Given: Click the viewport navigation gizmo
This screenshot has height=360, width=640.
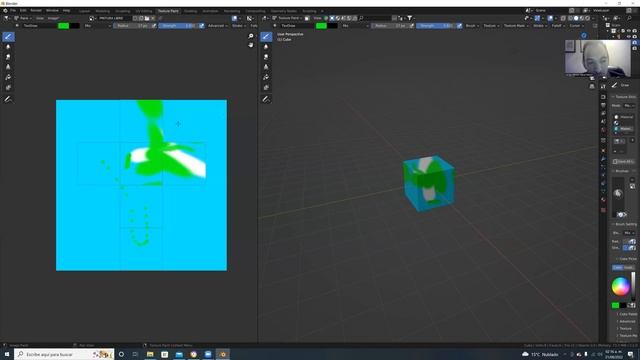Looking at the screenshot, I should click(584, 36).
